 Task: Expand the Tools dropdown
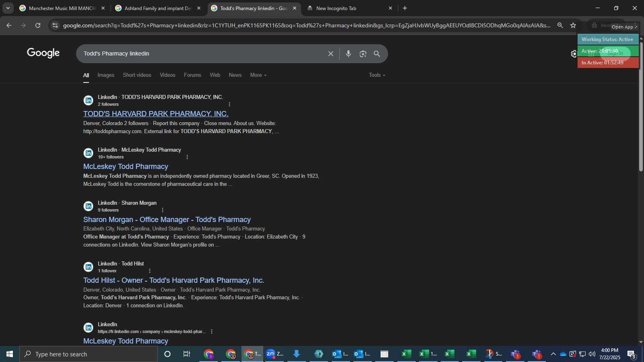click(x=377, y=75)
